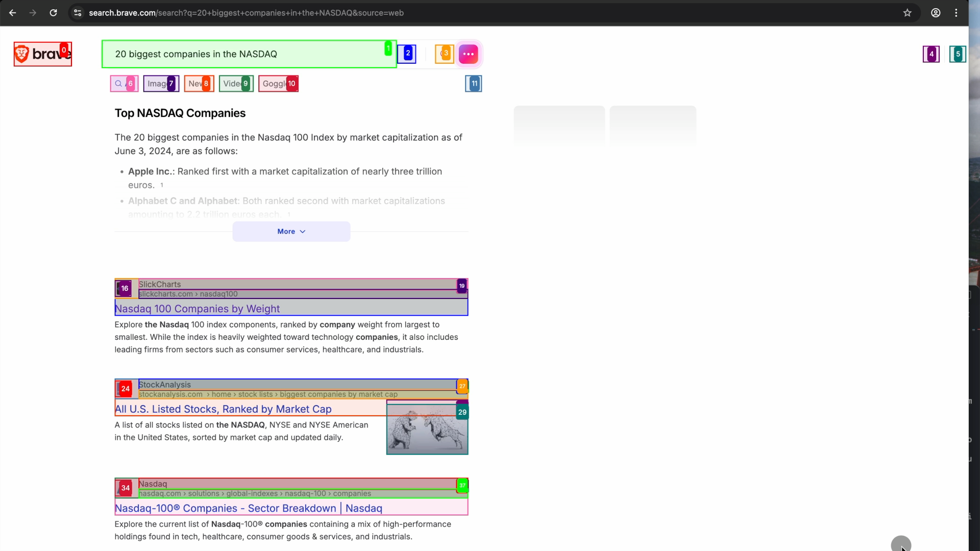Click the SlickCharts site name
The width and height of the screenshot is (980, 551).
tap(160, 285)
